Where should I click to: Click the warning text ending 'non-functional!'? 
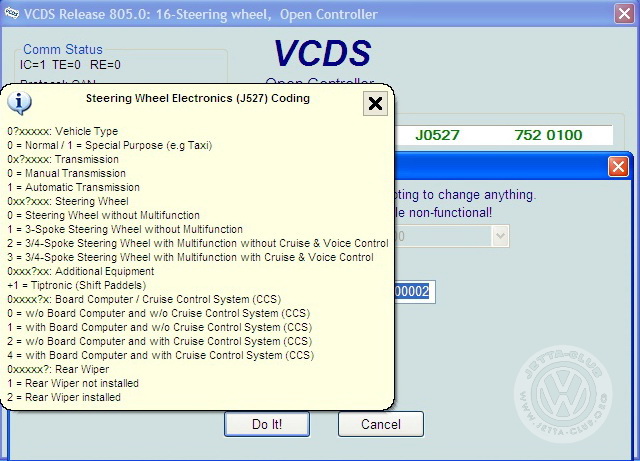tap(443, 213)
